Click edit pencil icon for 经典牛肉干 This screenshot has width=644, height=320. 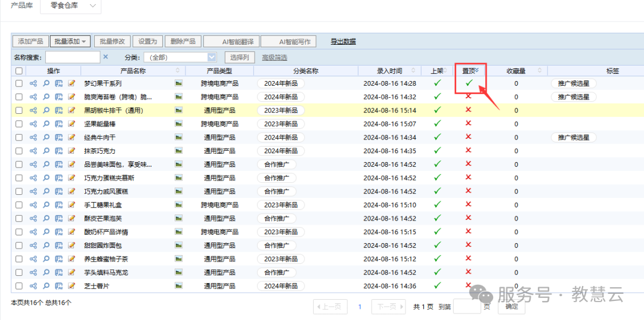72,137
